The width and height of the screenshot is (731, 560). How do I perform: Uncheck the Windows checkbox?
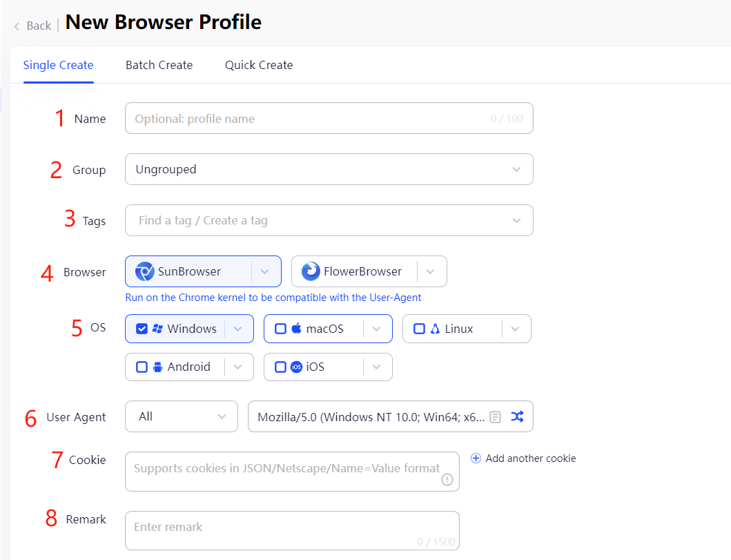pyautogui.click(x=142, y=329)
